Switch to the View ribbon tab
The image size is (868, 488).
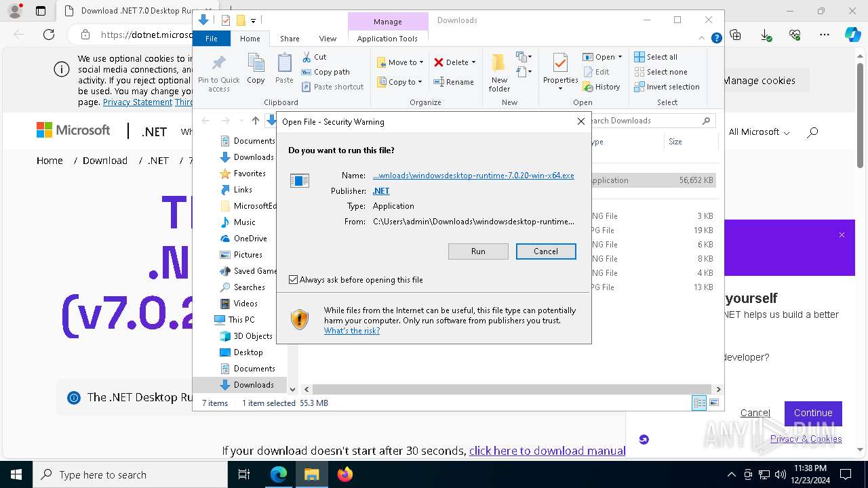(x=328, y=39)
